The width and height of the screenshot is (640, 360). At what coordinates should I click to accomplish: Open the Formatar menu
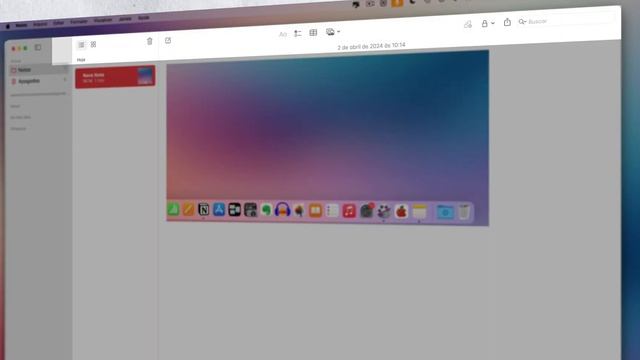point(79,22)
